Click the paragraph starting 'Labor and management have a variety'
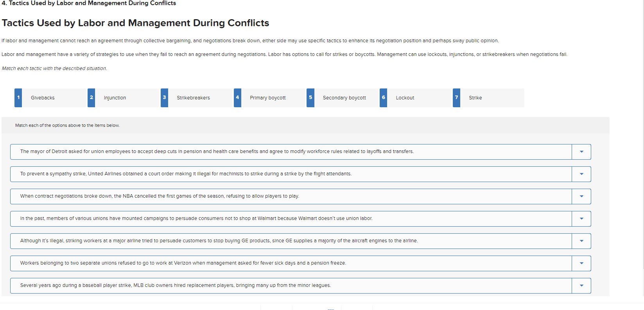This screenshot has height=310, width=644. (284, 54)
